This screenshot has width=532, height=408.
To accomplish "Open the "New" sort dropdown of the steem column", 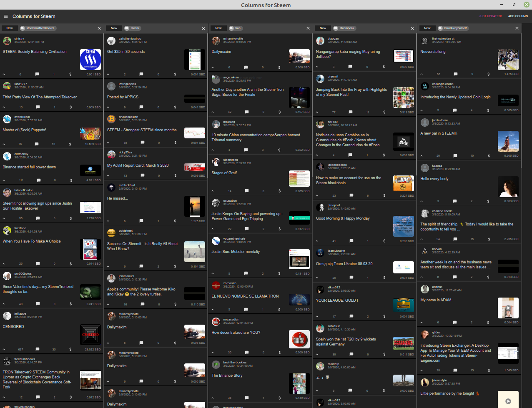I will coord(114,28).
